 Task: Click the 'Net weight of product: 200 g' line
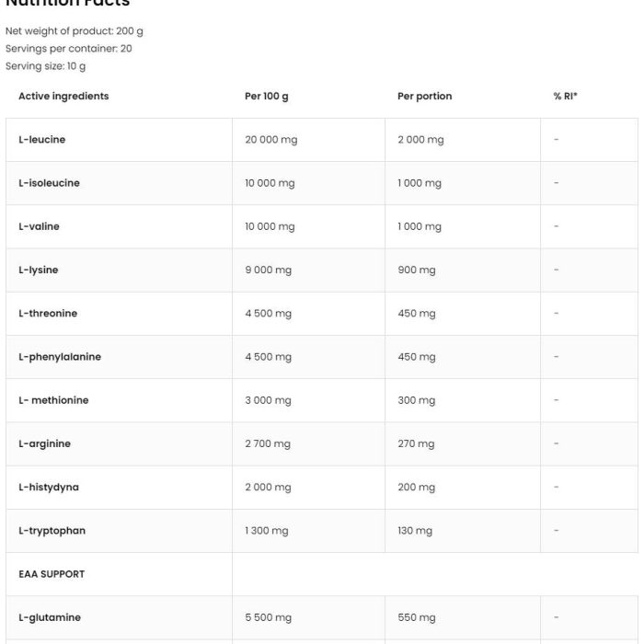75,31
